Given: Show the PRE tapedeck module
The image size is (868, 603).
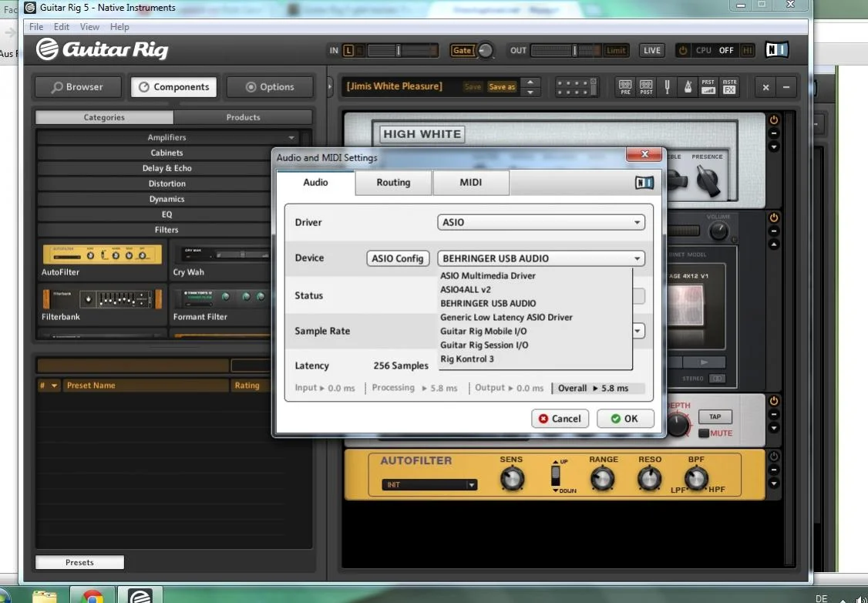Looking at the screenshot, I should pyautogui.click(x=625, y=87).
